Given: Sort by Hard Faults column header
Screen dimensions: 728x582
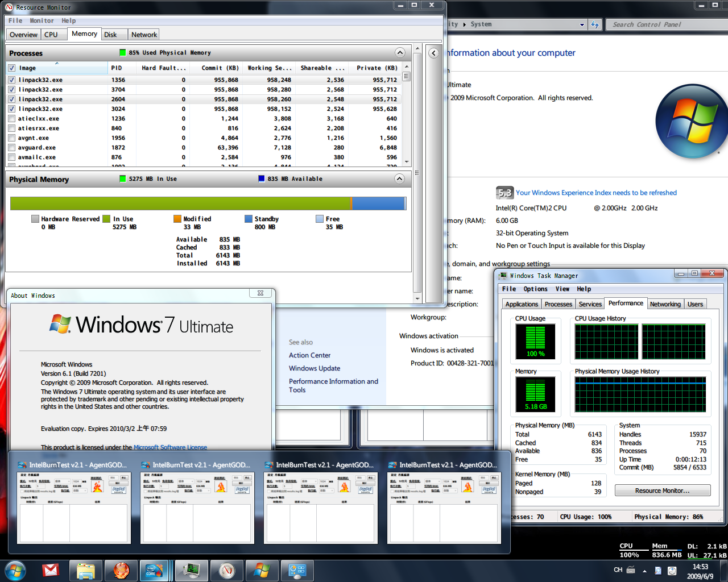Looking at the screenshot, I should click(x=163, y=68).
